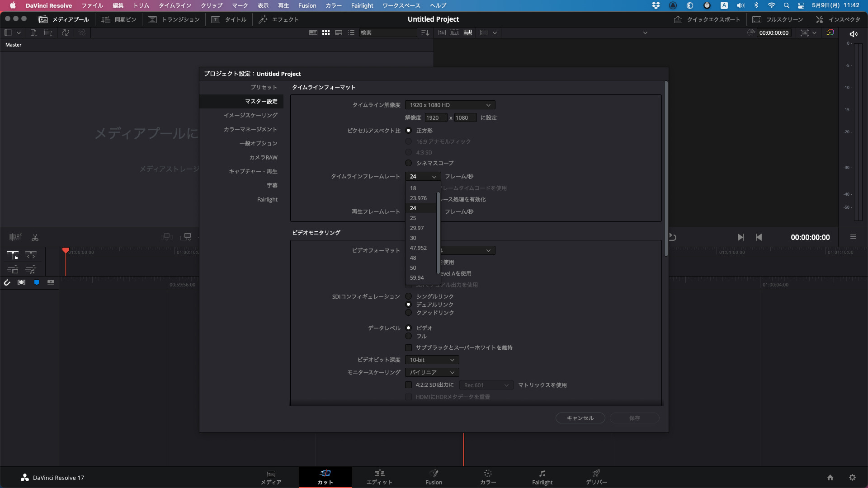Open the ワークスペース menu

(x=401, y=5)
